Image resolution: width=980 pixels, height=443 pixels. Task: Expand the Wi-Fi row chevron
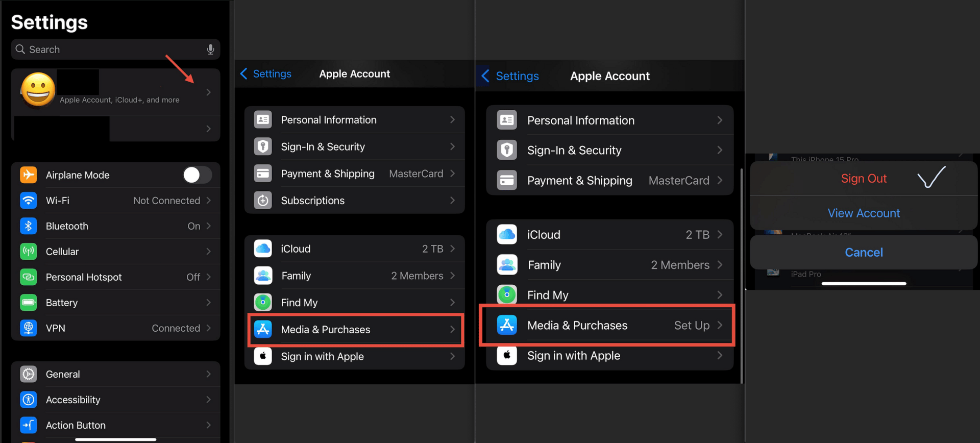coord(208,201)
